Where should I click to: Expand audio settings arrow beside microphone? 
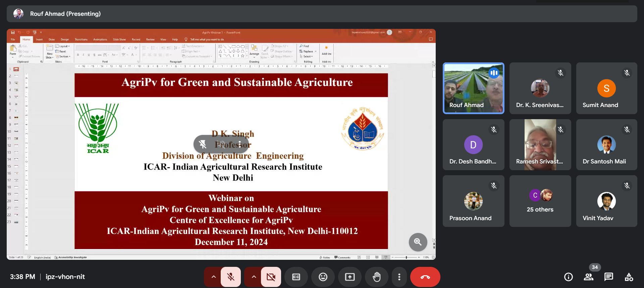coord(213,277)
